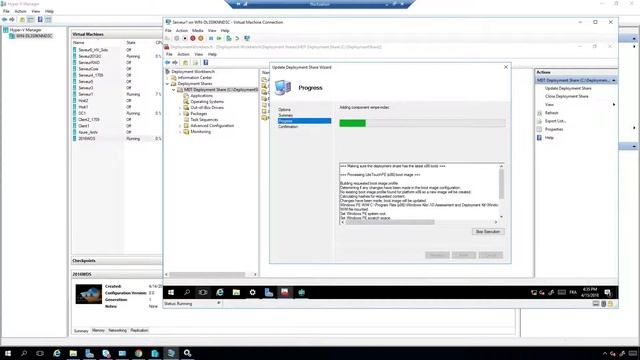This screenshot has width=640, height=360.
Task: Expand the Advanced Configuration node
Action: (x=180, y=126)
